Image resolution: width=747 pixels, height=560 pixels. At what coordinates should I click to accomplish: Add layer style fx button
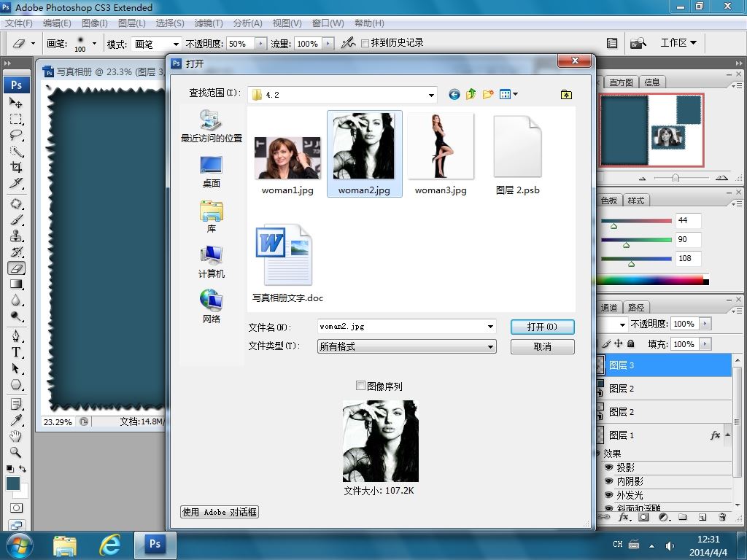[624, 517]
